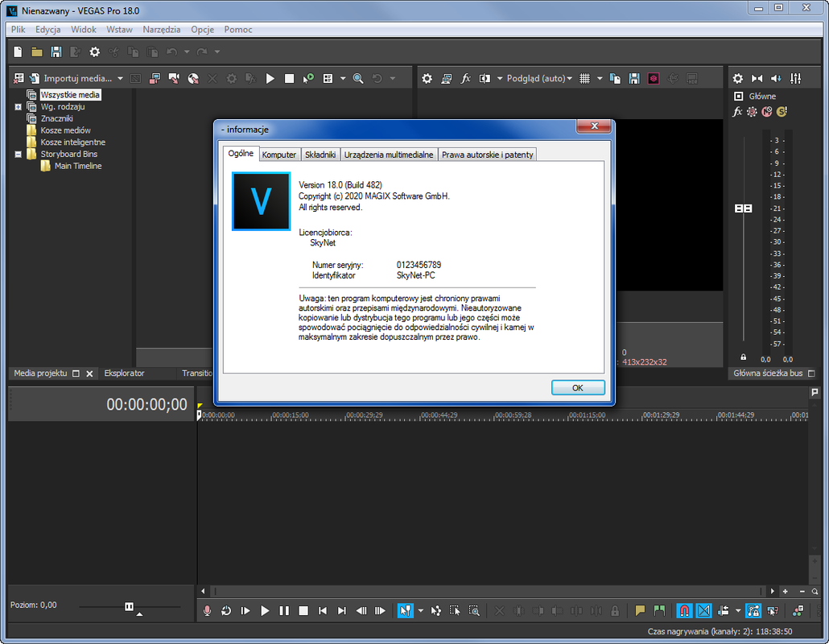Create a new project with the blank page icon
Image resolution: width=829 pixels, height=644 pixels.
pyautogui.click(x=18, y=52)
